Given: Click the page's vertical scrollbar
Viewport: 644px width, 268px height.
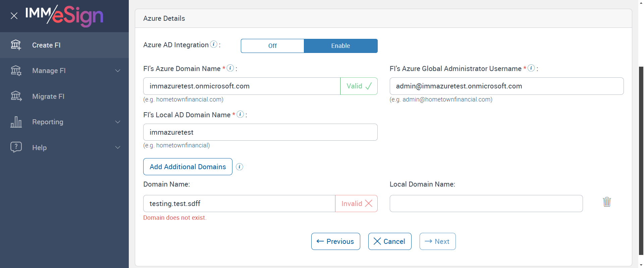Looking at the screenshot, I should (641, 161).
